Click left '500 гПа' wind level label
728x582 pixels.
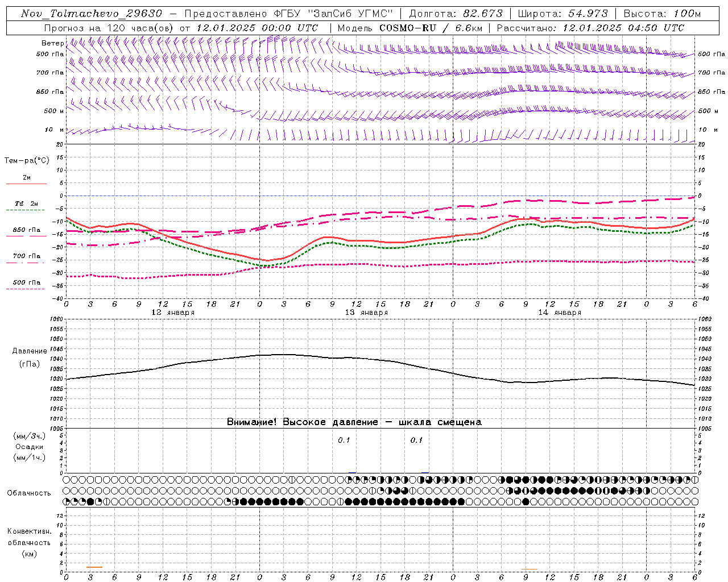pyautogui.click(x=50, y=54)
